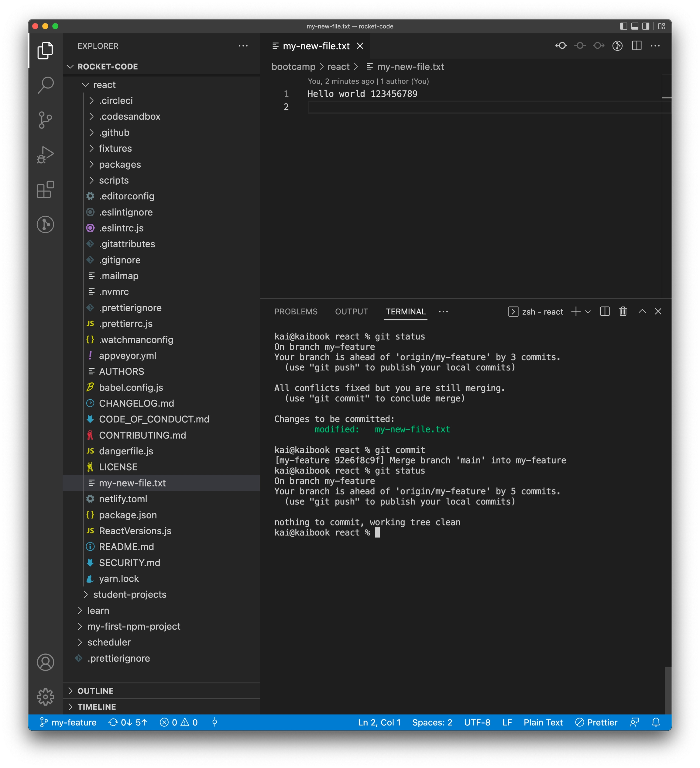Click Prettier in the status bar
This screenshot has height=768, width=700.
click(596, 723)
